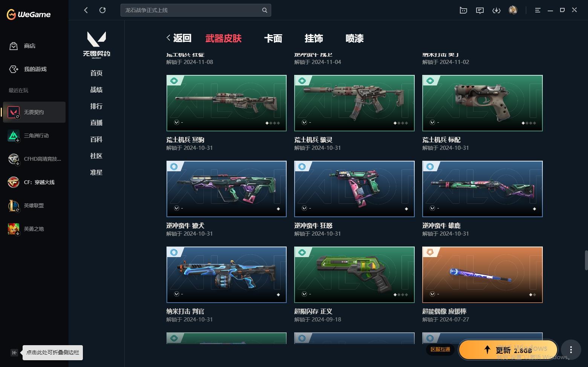Open the 纳米打击 判官 skin thumbnail
588x367 pixels.
[x=226, y=275]
